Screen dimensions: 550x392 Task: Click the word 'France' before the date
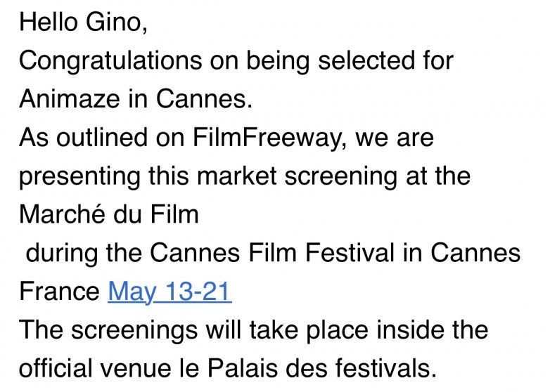click(x=59, y=292)
